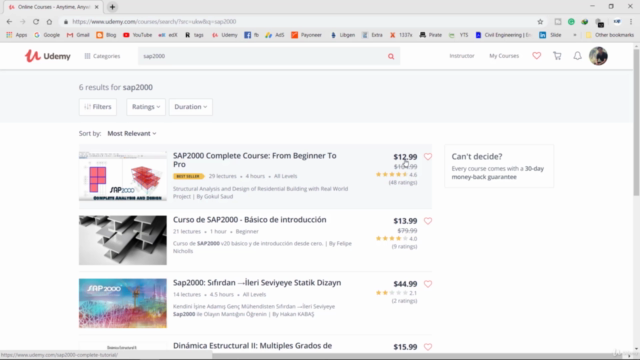Click the $13.99 price
The width and height of the screenshot is (640, 360).
405,221
